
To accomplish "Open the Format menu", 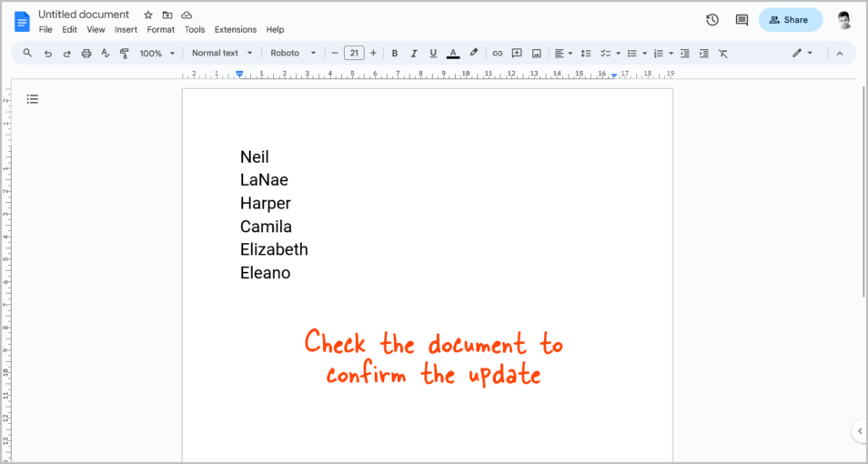I will coord(160,30).
